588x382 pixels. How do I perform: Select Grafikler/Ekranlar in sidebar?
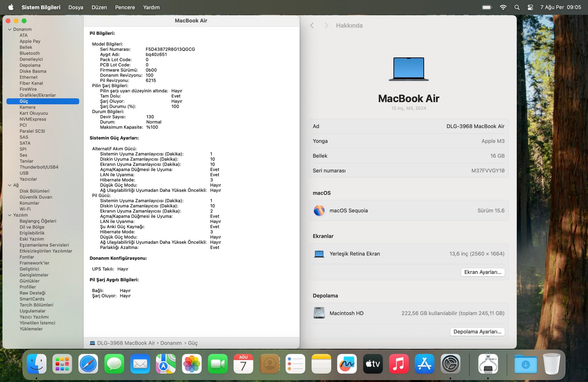(38, 95)
